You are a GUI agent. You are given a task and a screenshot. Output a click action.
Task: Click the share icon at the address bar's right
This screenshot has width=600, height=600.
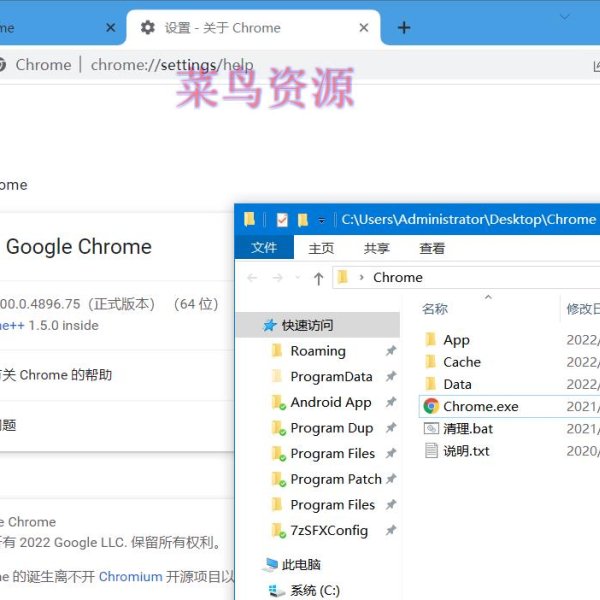pos(597,66)
